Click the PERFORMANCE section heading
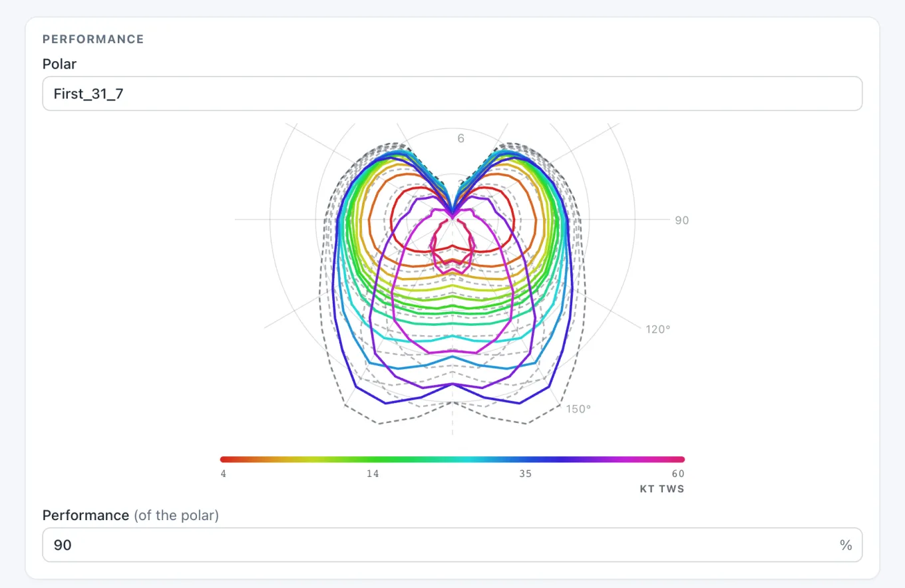Image resolution: width=905 pixels, height=588 pixels. (93, 39)
